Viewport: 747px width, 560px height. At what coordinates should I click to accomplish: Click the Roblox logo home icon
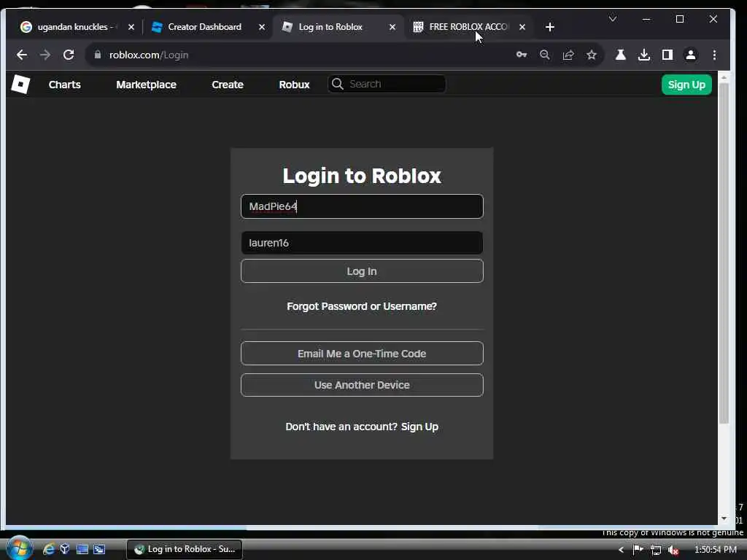20,85
